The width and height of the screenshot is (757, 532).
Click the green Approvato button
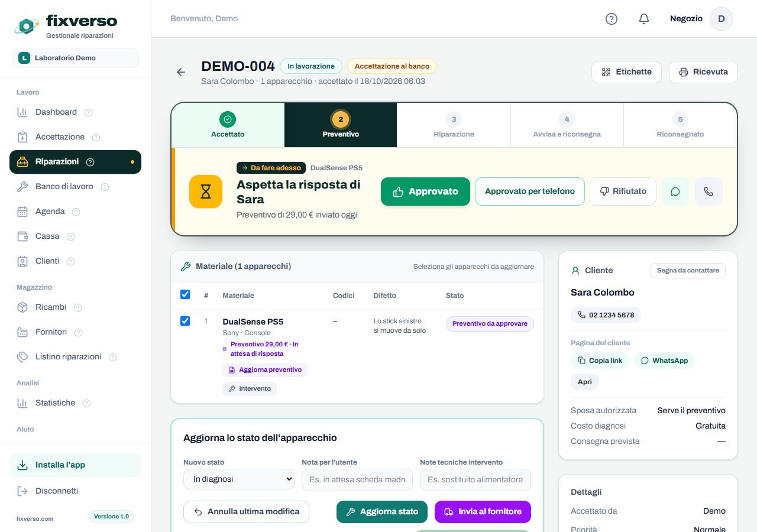425,192
